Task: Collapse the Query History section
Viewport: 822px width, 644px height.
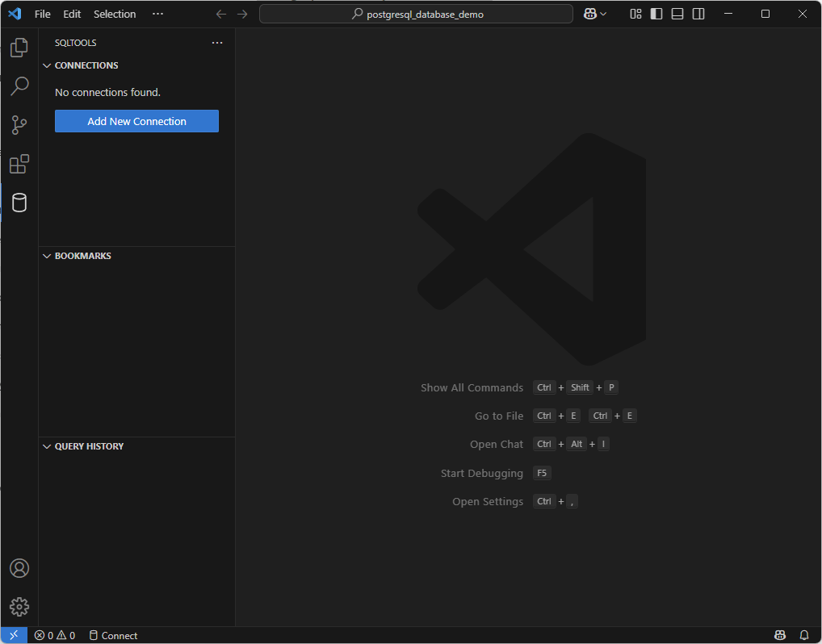Action: (x=89, y=446)
